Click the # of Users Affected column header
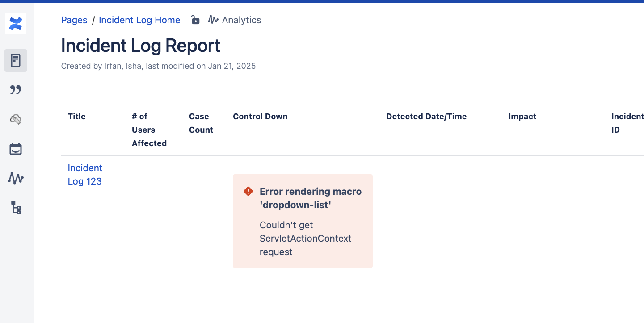 point(149,130)
